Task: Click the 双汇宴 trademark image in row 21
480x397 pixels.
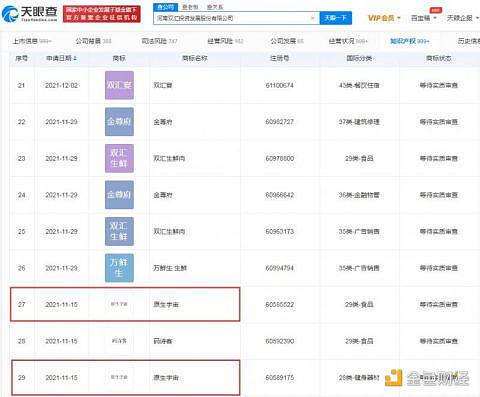Action: pyautogui.click(x=119, y=85)
